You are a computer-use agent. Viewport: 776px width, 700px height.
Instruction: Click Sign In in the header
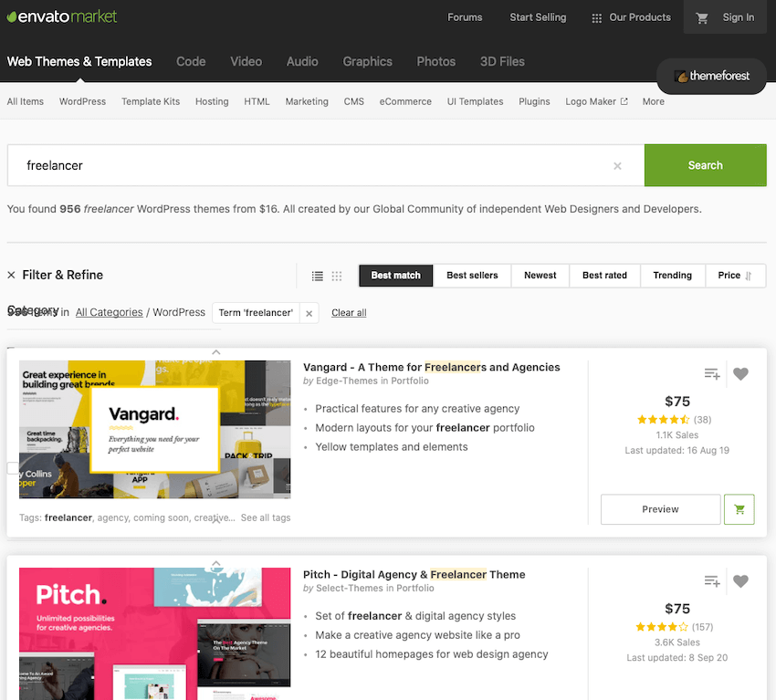[738, 18]
